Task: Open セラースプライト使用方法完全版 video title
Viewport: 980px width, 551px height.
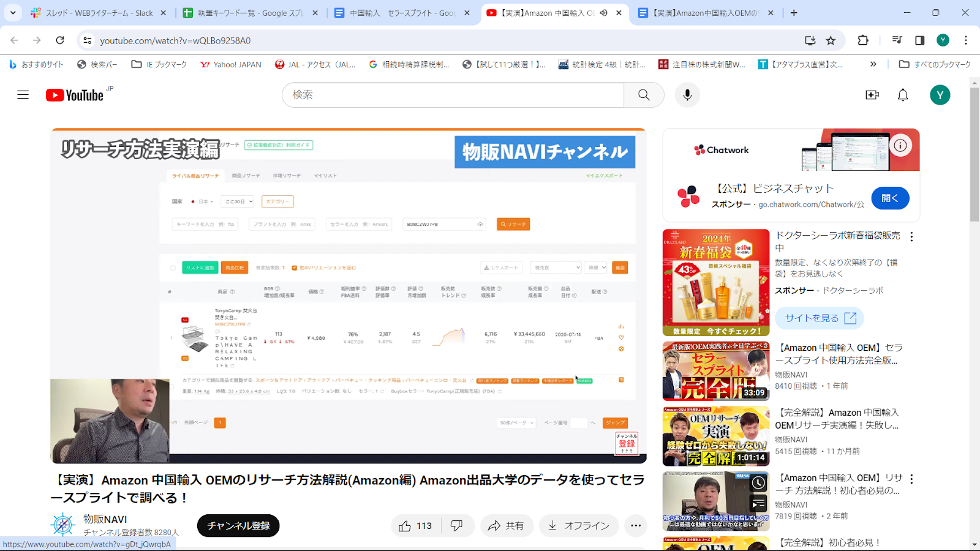Action: point(839,354)
